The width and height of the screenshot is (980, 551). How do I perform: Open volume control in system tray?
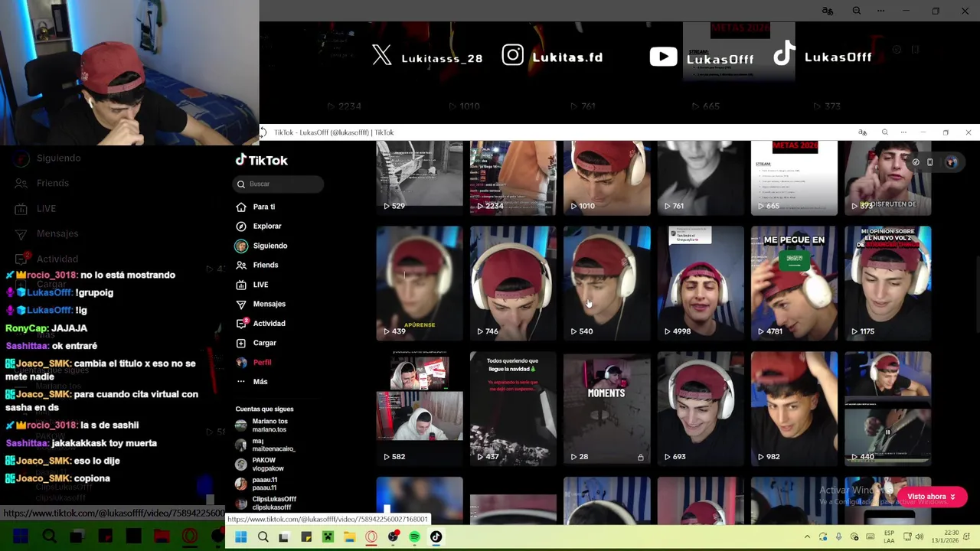tap(920, 537)
